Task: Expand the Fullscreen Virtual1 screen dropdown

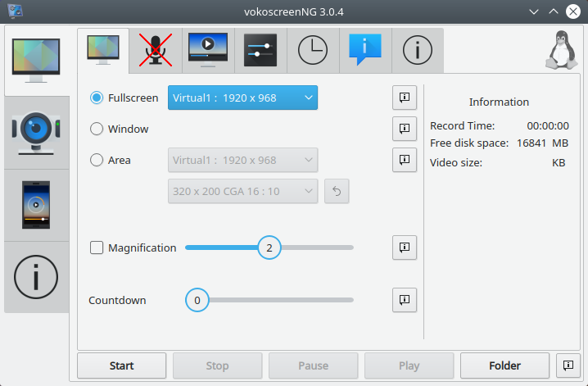Action: [242, 98]
